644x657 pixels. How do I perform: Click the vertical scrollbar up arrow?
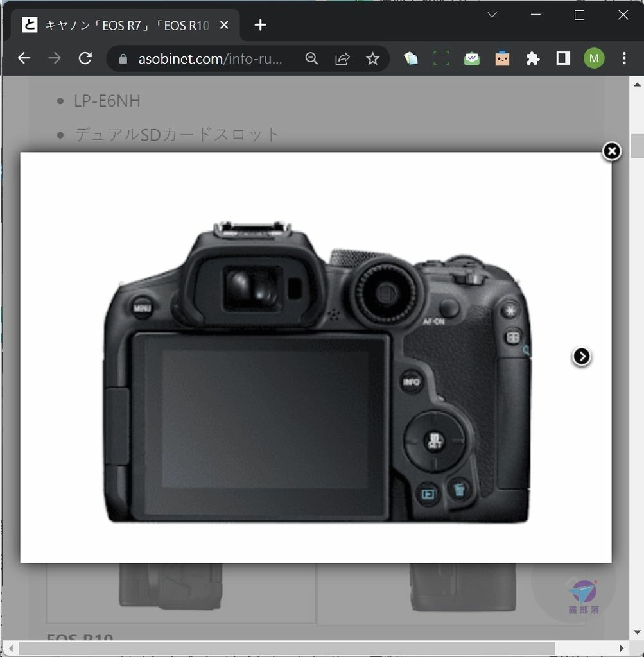tap(637, 84)
